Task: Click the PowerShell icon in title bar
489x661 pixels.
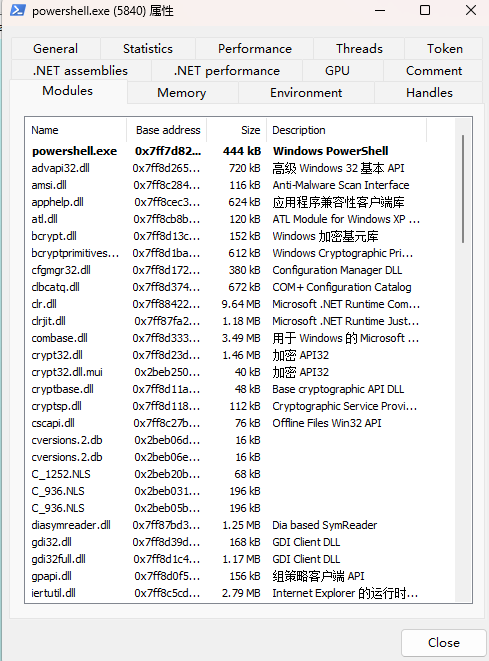Action: pos(18,10)
